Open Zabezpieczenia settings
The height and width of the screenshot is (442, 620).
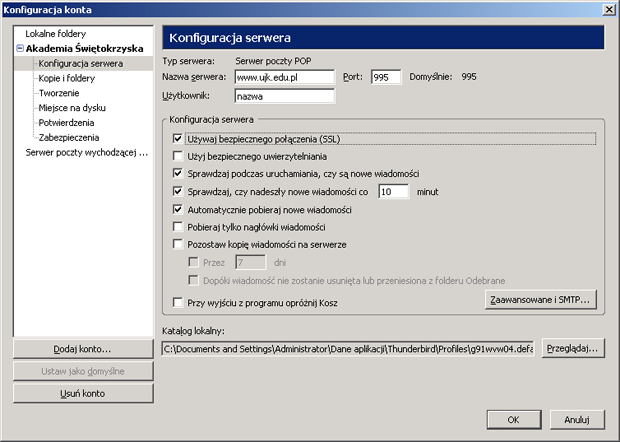click(71, 137)
